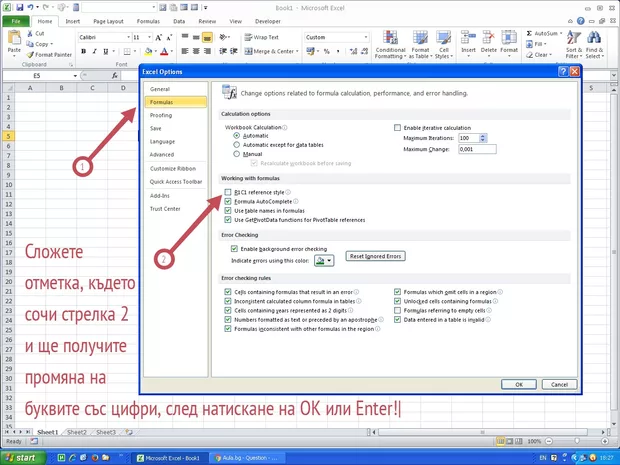The width and height of the screenshot is (620, 465).
Task: Click the Fill Color bucket icon
Action: pyautogui.click(x=148, y=51)
